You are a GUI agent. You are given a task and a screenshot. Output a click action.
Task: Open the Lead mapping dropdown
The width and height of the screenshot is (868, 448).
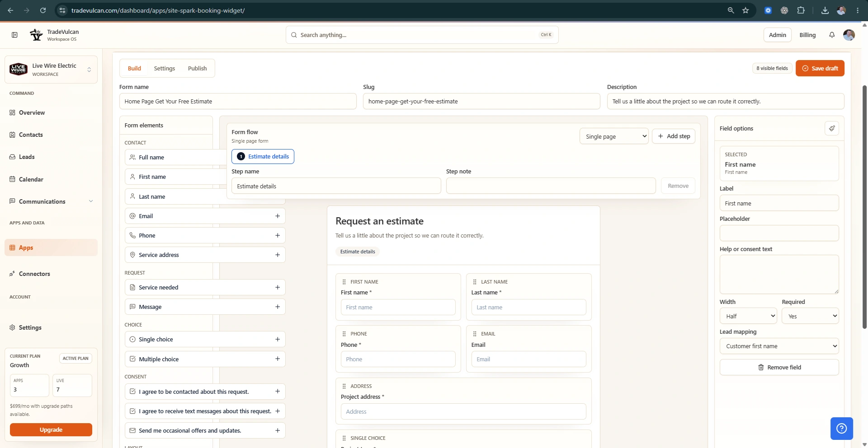[x=779, y=346]
